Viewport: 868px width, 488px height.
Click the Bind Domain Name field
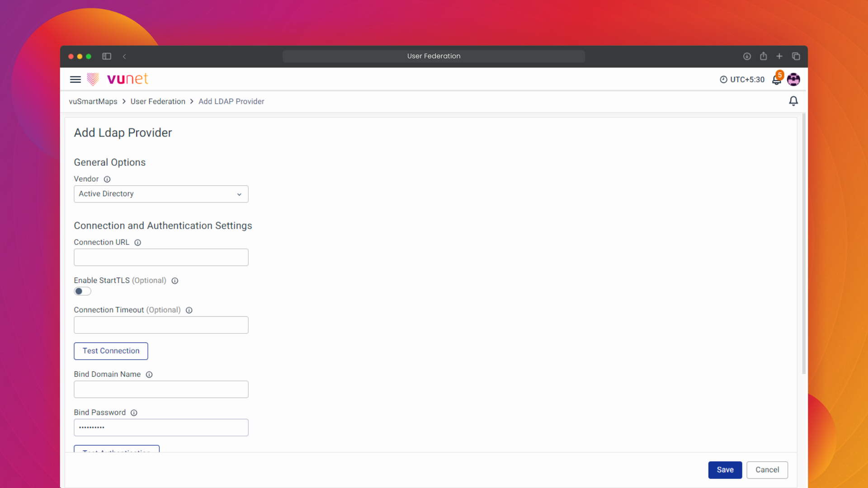(x=161, y=389)
